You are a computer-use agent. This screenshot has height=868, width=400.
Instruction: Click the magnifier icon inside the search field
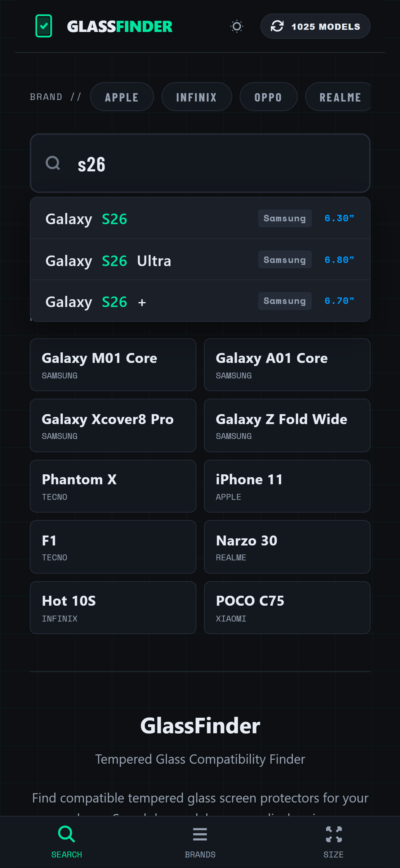pos(53,163)
